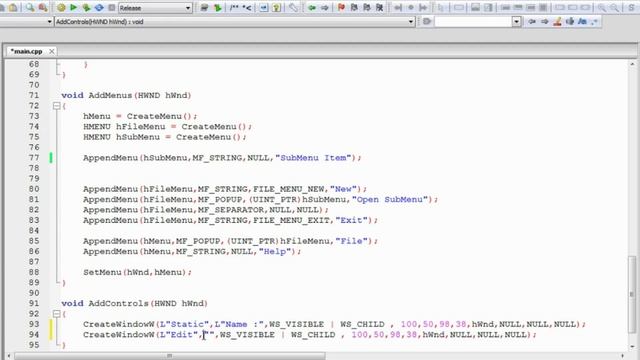Screen dimensions: 640x360
Task: Click SetMenu on line 88
Action: (102, 272)
